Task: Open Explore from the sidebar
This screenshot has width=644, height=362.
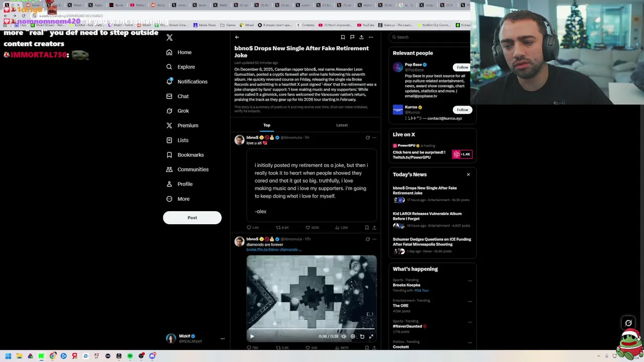Action: pyautogui.click(x=181, y=67)
